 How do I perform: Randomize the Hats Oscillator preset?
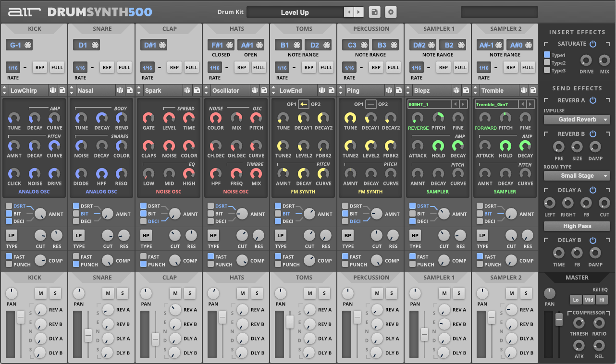[x=256, y=90]
